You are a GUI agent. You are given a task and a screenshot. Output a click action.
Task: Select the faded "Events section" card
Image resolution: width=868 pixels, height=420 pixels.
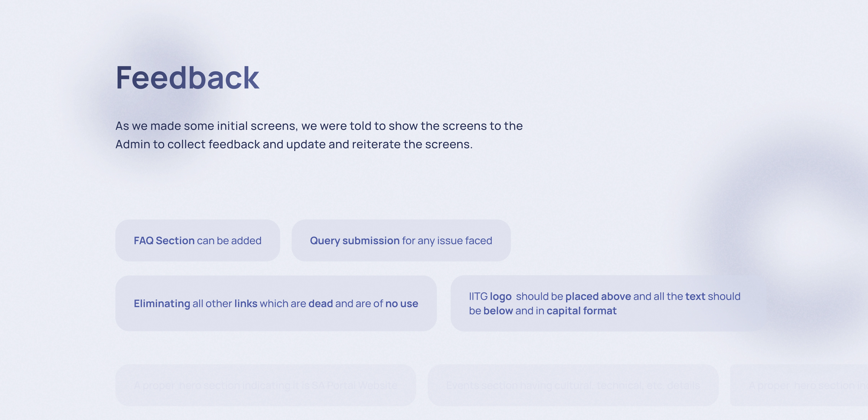pyautogui.click(x=573, y=385)
